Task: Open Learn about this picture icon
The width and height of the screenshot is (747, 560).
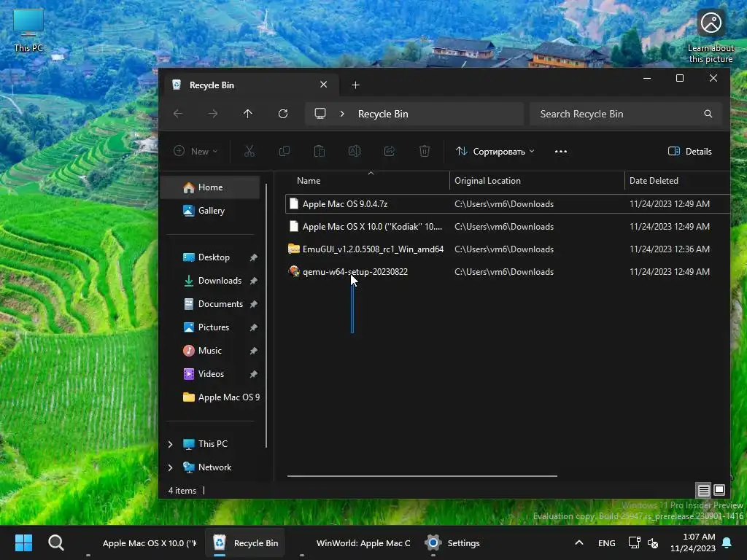Action: pos(711,36)
